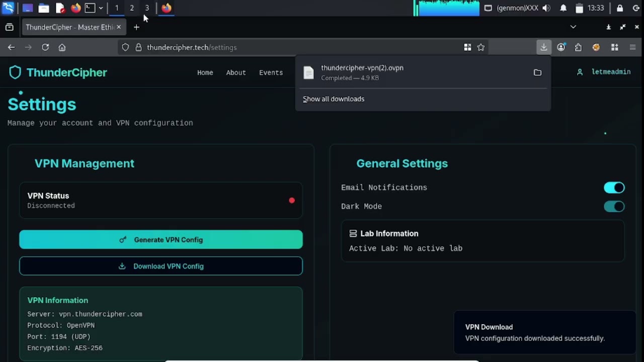Focus the Firefox taskbar window button
Screen dimensions: 644x362
pos(167,8)
